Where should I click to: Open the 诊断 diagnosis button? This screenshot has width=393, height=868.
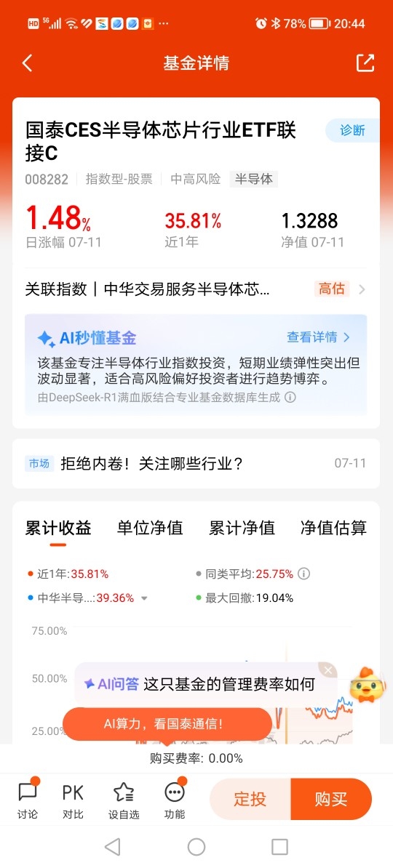pos(352,131)
